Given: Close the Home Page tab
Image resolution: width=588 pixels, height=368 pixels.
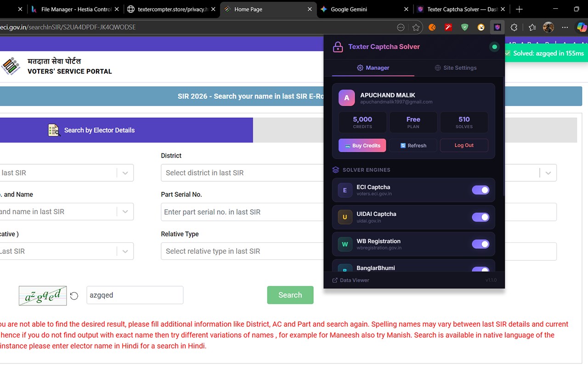Looking at the screenshot, I should coord(310,9).
